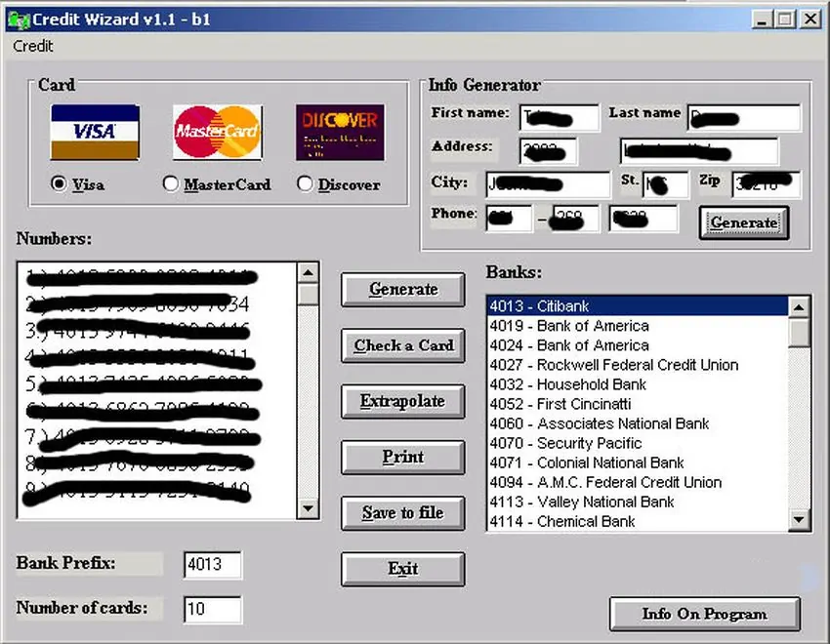Click the Number of cards field
The height and width of the screenshot is (644, 830).
[212, 609]
